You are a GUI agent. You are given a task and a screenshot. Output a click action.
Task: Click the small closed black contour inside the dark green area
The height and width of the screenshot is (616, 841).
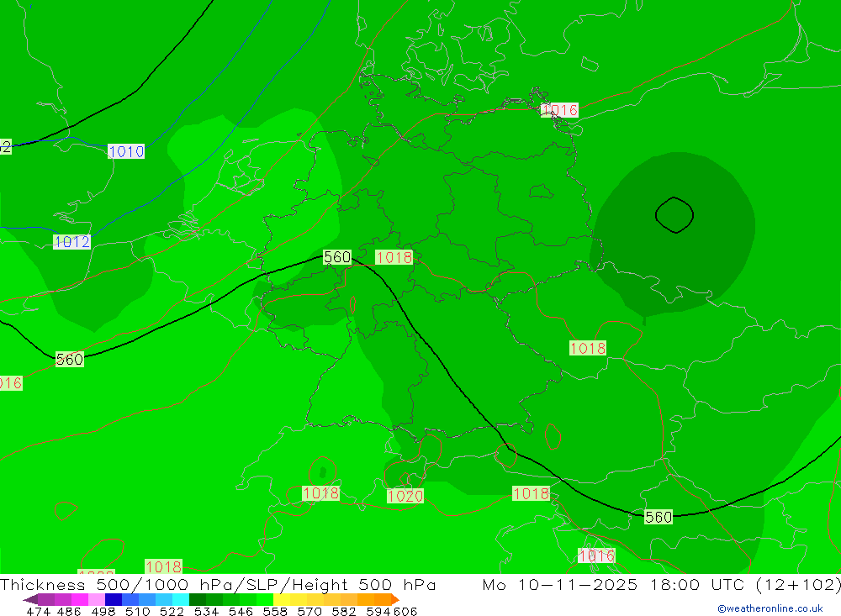point(674,215)
